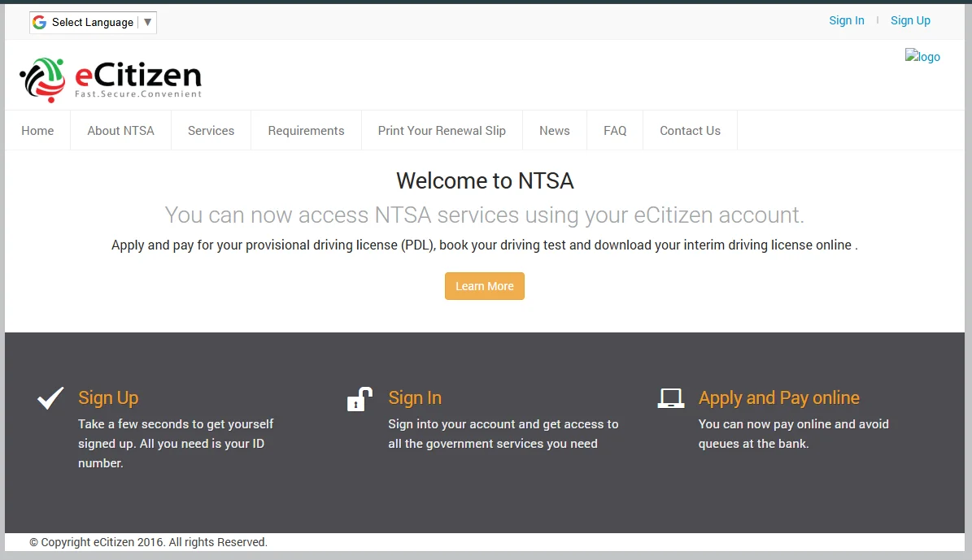Open the News menu item
972x560 pixels.
coord(554,131)
